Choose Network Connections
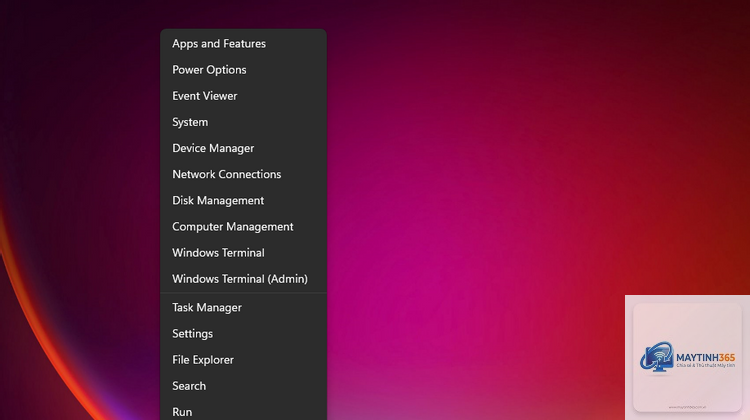The image size is (750, 420). (243, 174)
